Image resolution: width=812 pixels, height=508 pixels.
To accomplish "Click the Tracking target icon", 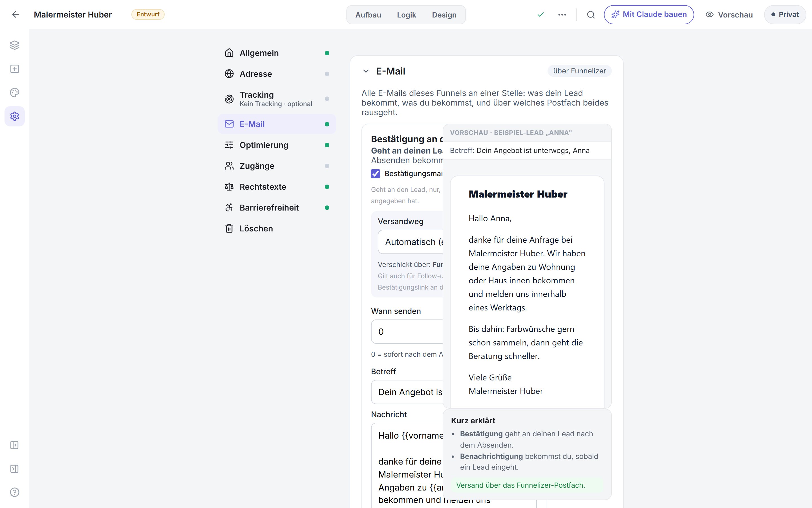I will coord(229,99).
